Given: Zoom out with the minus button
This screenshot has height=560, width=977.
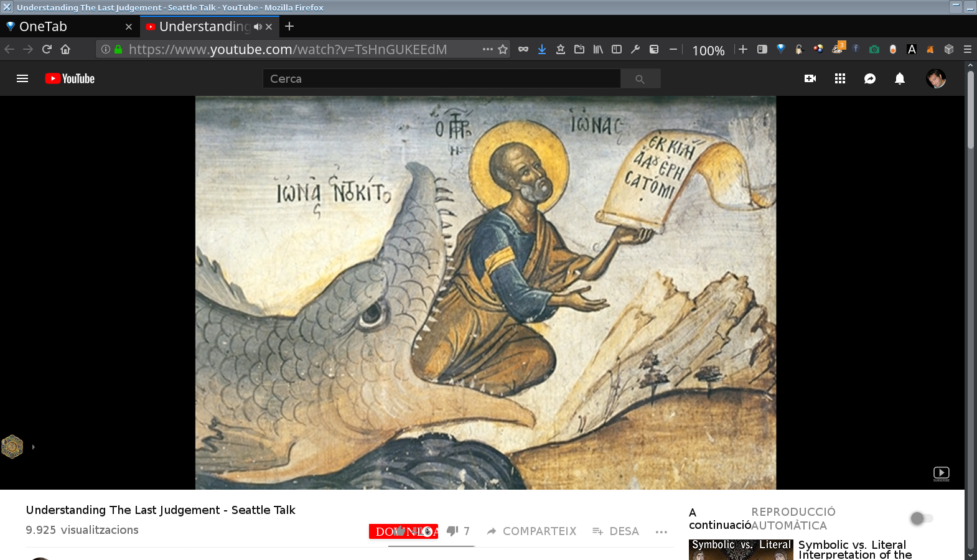Looking at the screenshot, I should point(673,49).
